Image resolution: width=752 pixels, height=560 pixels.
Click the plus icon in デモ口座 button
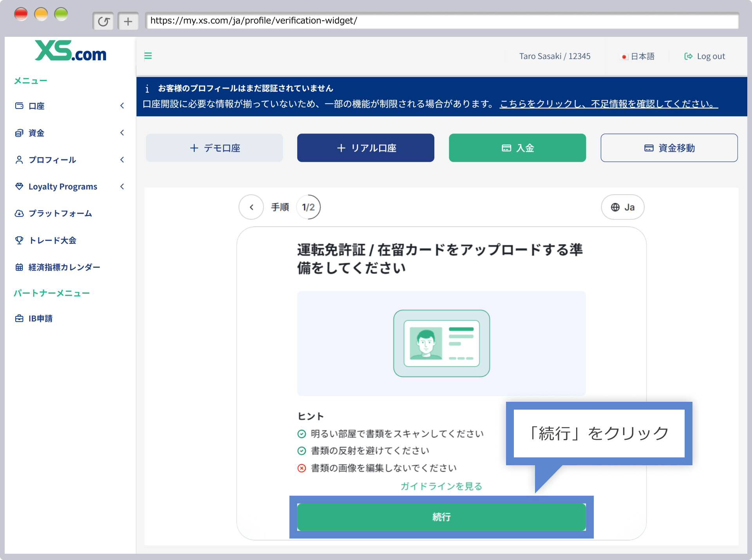[x=194, y=148]
